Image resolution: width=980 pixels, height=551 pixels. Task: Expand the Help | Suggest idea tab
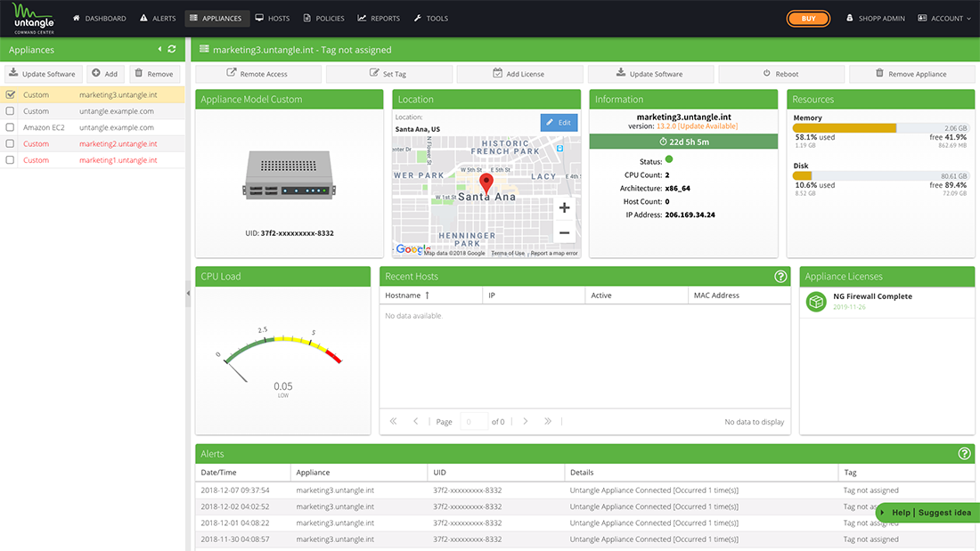pos(927,512)
